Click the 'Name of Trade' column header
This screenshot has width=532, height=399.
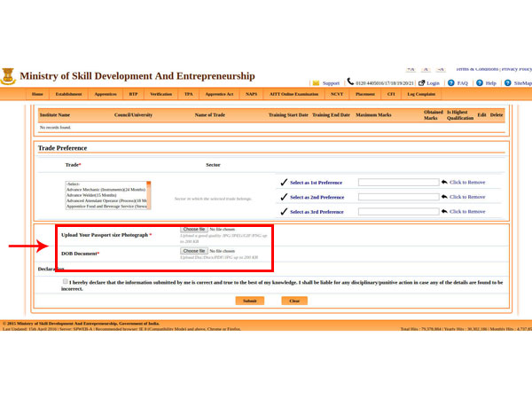pyautogui.click(x=209, y=114)
